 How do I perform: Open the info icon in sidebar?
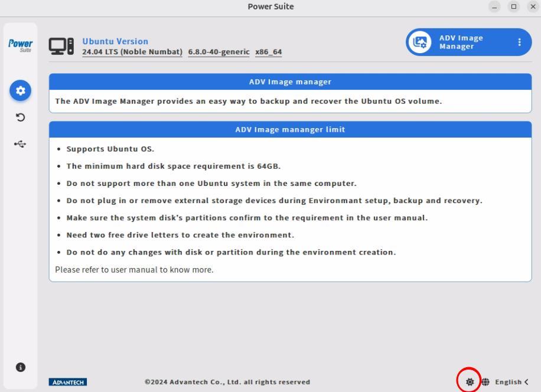20,367
